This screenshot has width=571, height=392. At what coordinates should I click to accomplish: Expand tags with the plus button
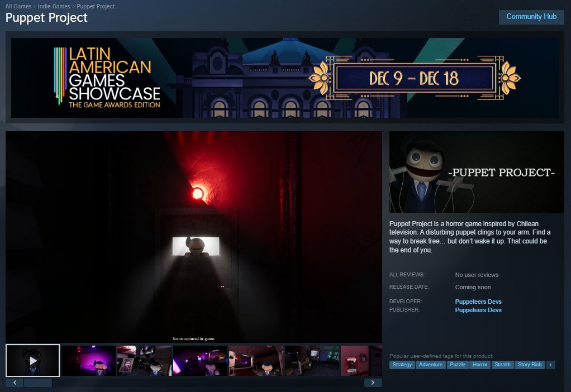551,365
